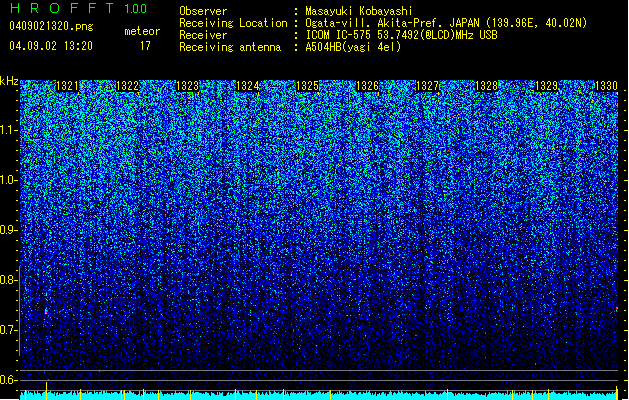Click the meteor count value 17
Viewport: 629px width, 400px height.
point(145,46)
